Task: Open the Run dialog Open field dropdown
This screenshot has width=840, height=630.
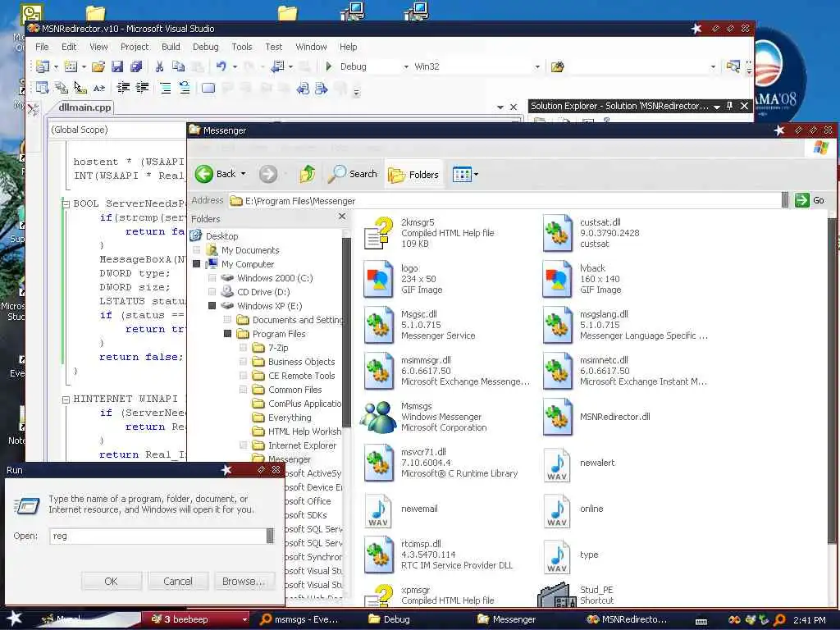Action: (270, 536)
